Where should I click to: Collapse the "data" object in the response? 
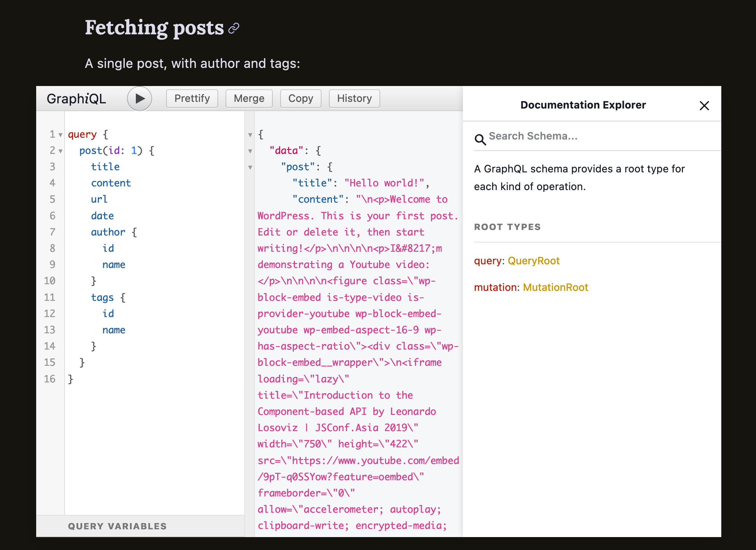pos(251,151)
